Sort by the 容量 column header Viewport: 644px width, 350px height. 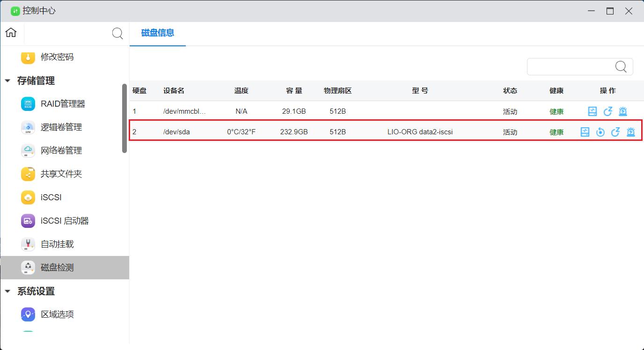pos(294,91)
